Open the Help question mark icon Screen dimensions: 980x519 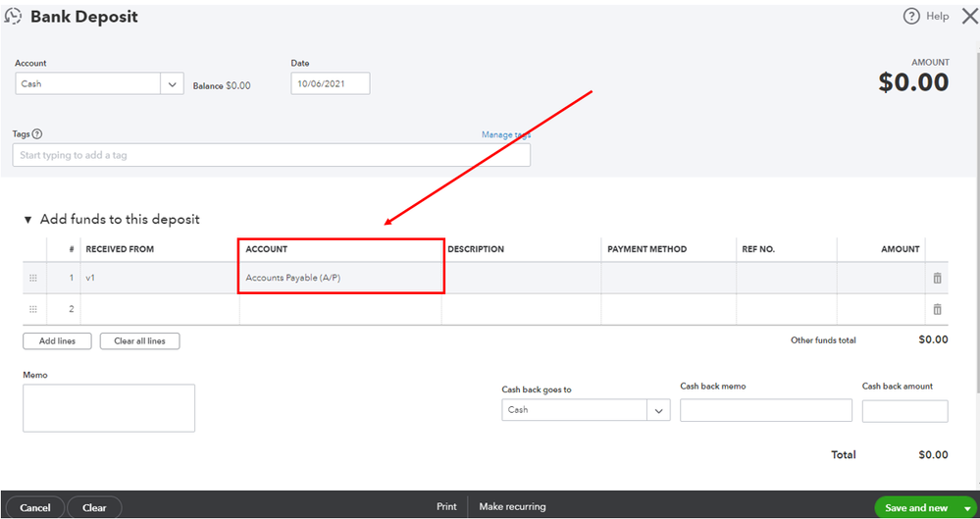911,17
